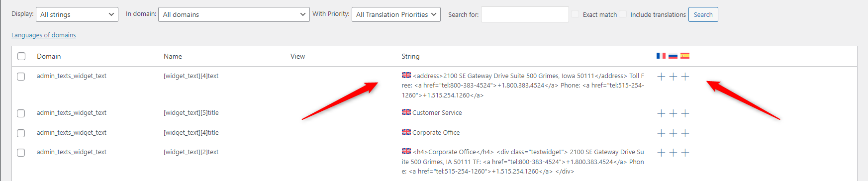
Task: Click the French flag column header
Action: click(x=661, y=56)
